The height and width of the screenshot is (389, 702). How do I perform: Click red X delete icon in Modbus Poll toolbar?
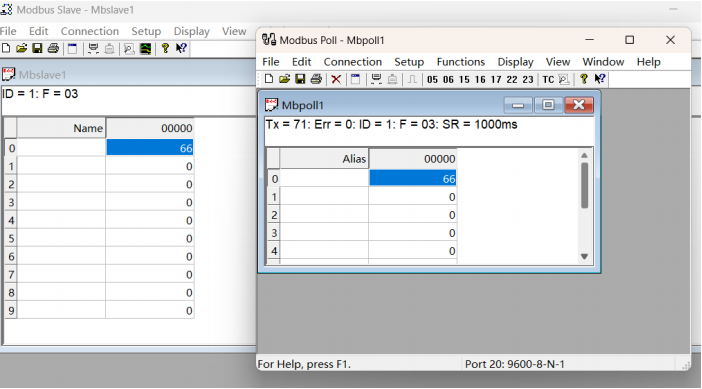[336, 80]
